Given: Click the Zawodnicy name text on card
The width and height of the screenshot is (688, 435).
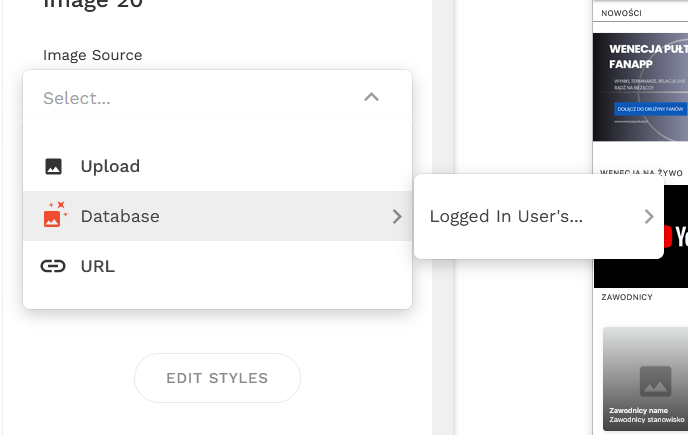Looking at the screenshot, I should 638,410.
